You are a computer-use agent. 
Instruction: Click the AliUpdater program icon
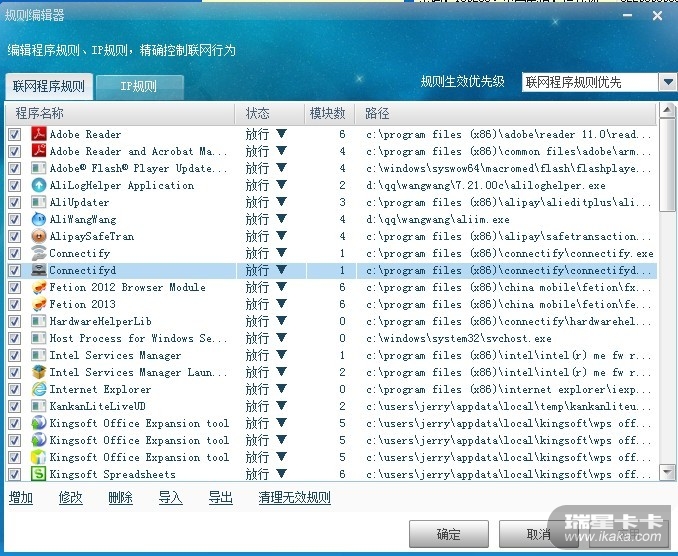click(x=38, y=202)
